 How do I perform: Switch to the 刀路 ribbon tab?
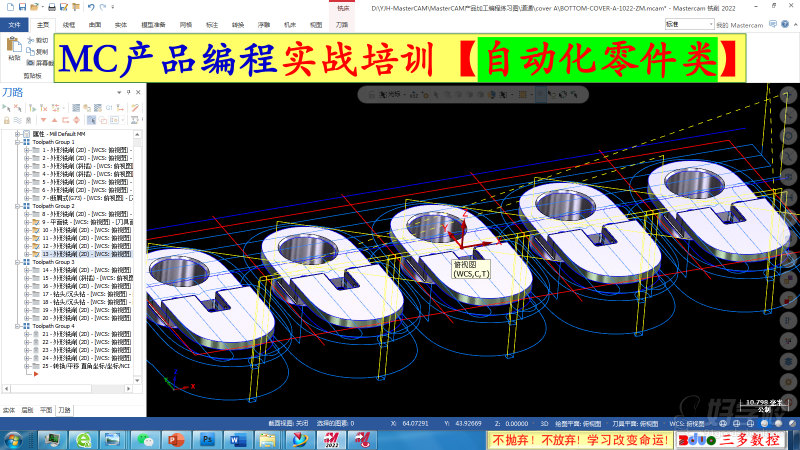tap(342, 22)
